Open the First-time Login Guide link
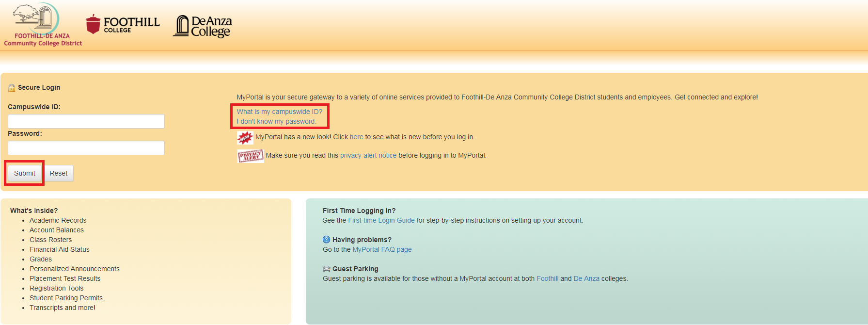Image resolution: width=868 pixels, height=325 pixels. coord(381,220)
